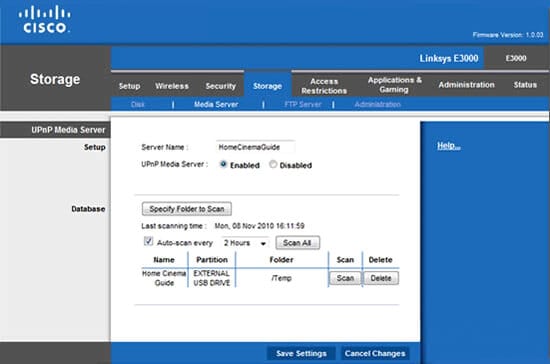Click the Scan All button
The width and height of the screenshot is (550, 364).
(x=297, y=243)
